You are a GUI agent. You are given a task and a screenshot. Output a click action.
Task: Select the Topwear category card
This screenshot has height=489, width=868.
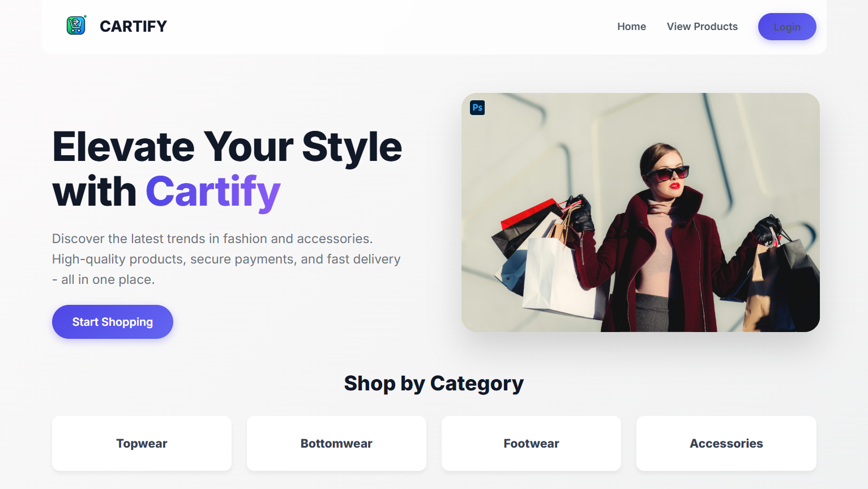[x=142, y=443]
